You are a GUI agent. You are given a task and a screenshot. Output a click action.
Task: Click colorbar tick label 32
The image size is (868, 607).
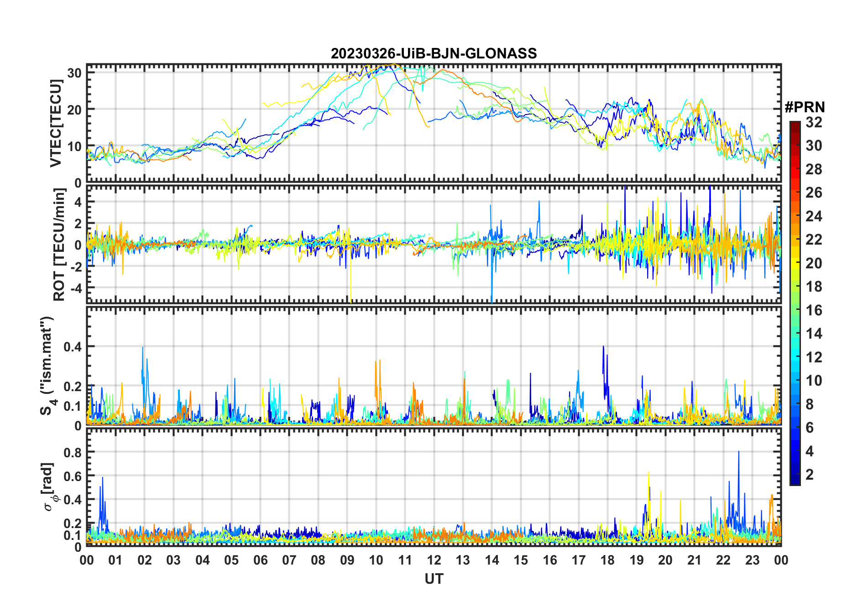click(814, 122)
